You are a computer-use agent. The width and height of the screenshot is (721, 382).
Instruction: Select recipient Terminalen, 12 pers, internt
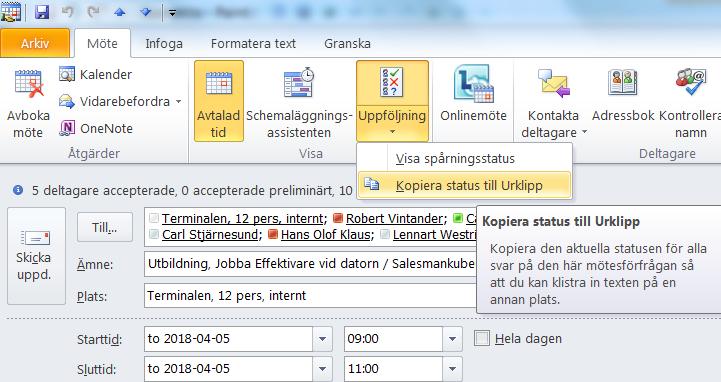click(x=244, y=218)
